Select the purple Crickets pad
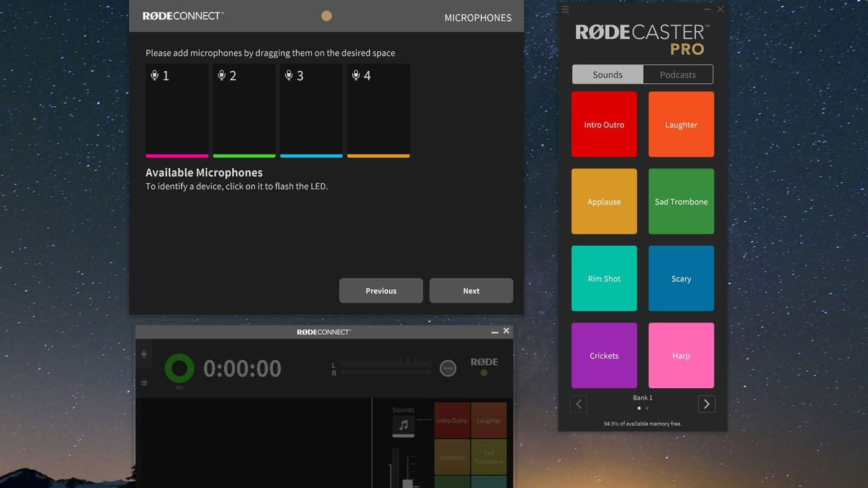This screenshot has height=488, width=868. pyautogui.click(x=604, y=356)
